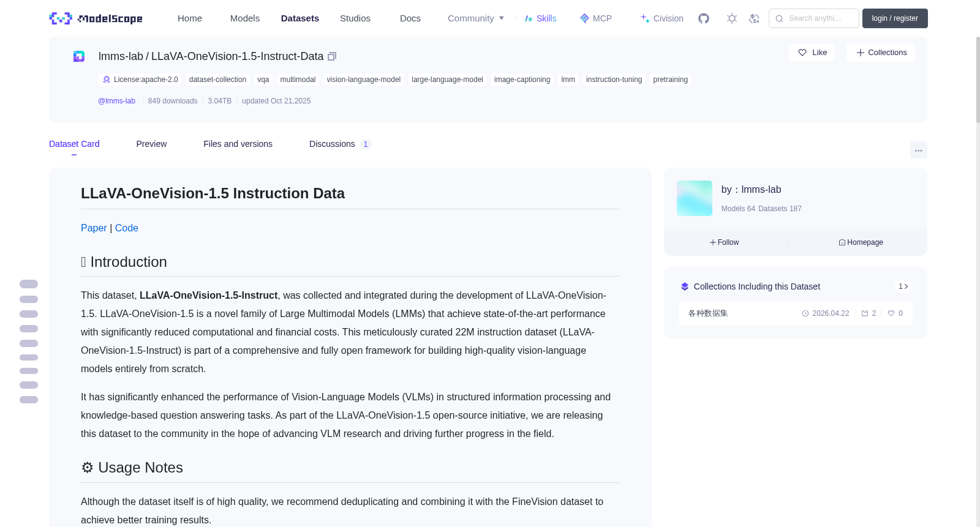This screenshot has height=527, width=980.
Task: Open the Datasets section
Action: 300,18
